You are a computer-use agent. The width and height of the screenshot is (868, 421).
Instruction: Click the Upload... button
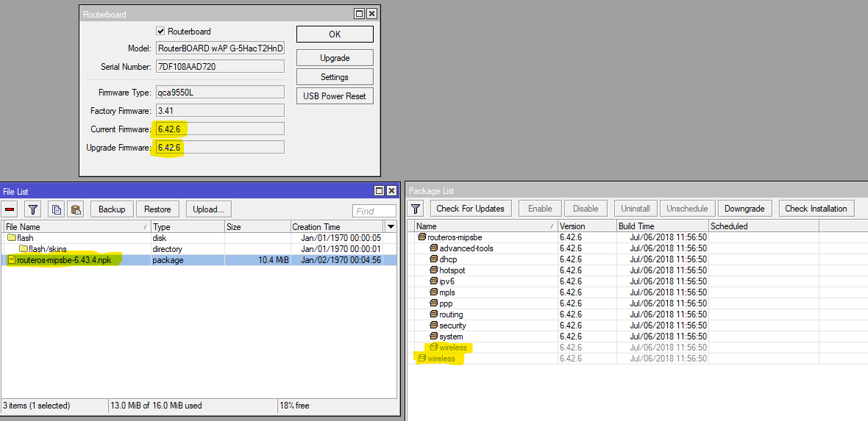pos(208,209)
